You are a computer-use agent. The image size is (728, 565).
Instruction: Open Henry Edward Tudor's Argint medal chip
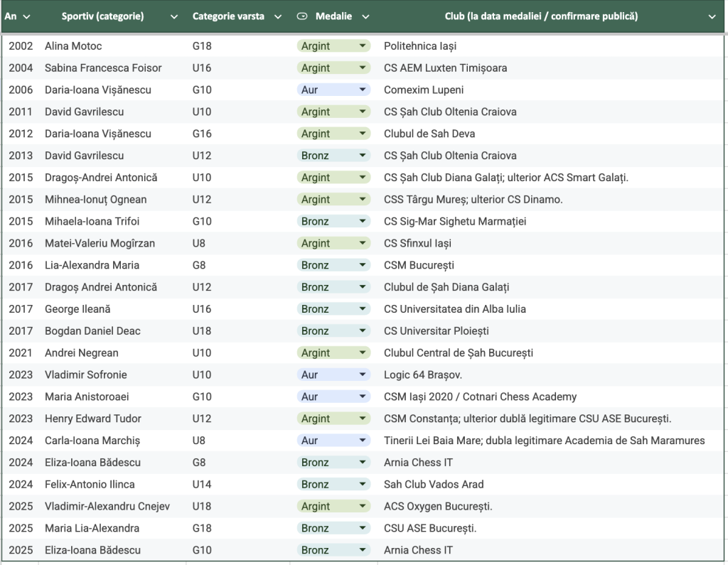[x=333, y=419]
